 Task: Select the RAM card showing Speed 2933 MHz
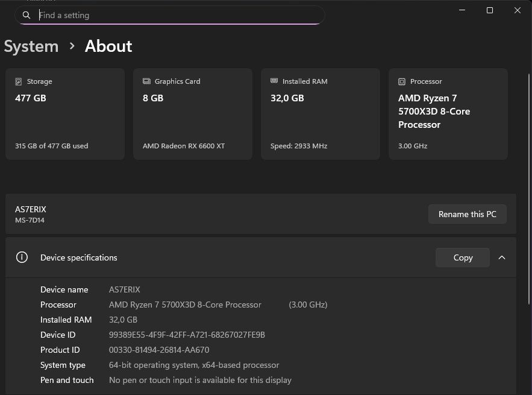point(321,115)
